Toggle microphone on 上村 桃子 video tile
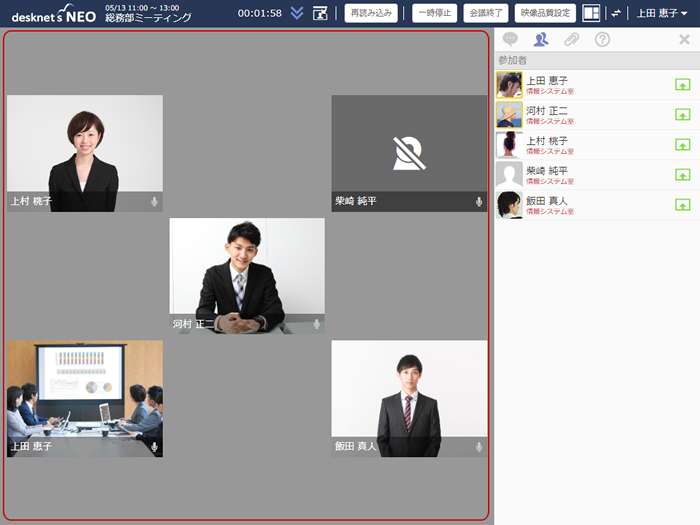 coord(154,202)
